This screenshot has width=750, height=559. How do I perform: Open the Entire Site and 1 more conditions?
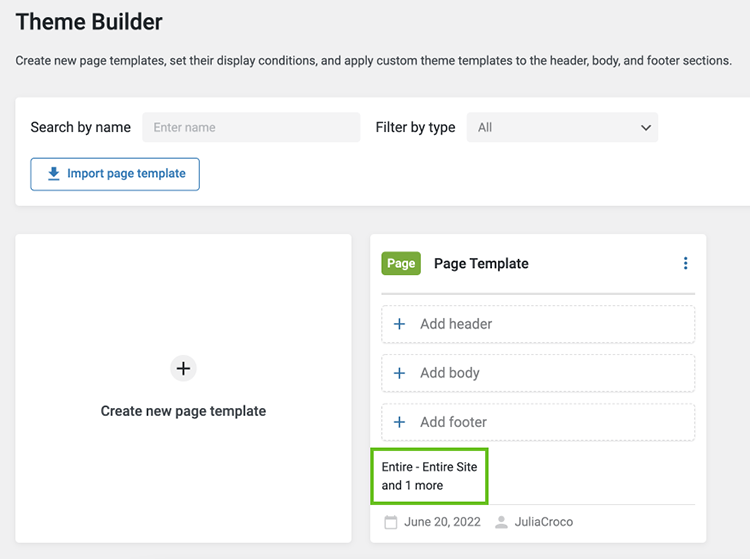coord(429,476)
